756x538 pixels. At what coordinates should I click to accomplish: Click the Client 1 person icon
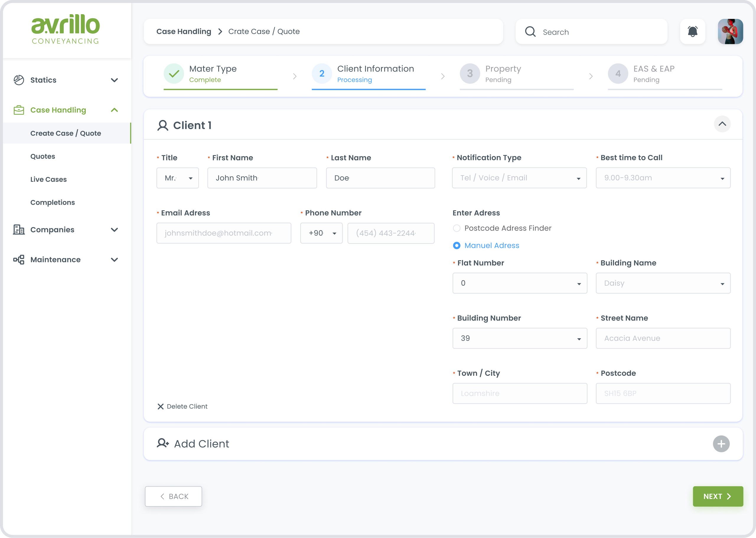click(163, 126)
